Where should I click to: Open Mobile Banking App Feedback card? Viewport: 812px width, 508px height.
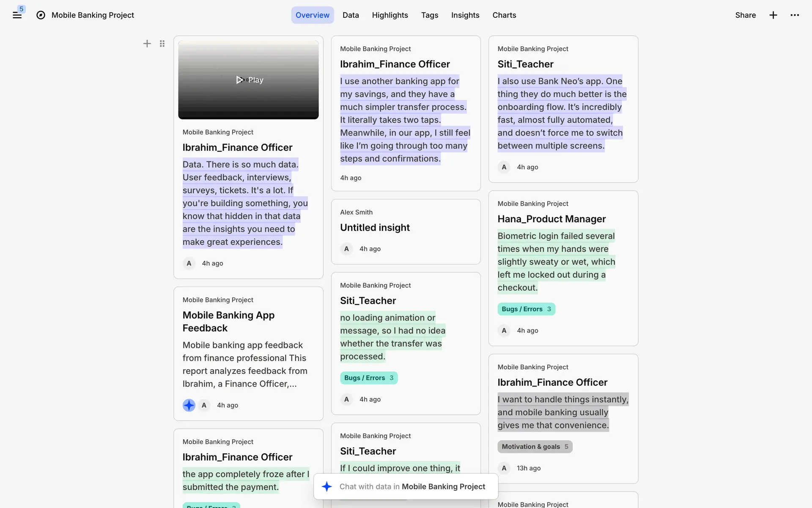228,321
